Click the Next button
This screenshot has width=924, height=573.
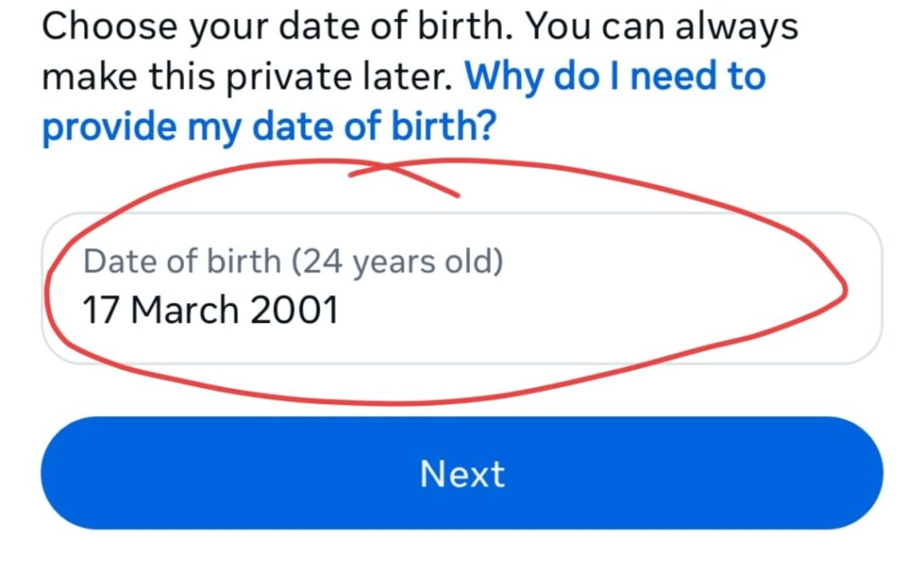462,473
